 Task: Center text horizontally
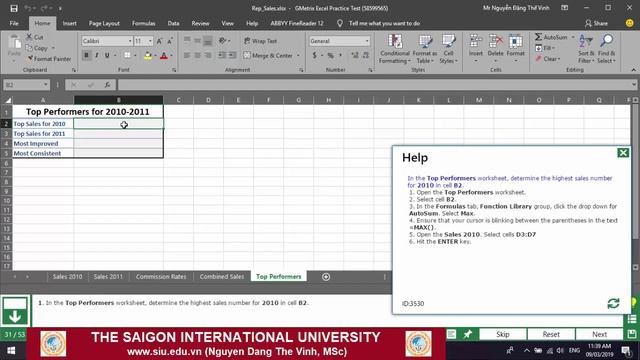click(x=197, y=55)
